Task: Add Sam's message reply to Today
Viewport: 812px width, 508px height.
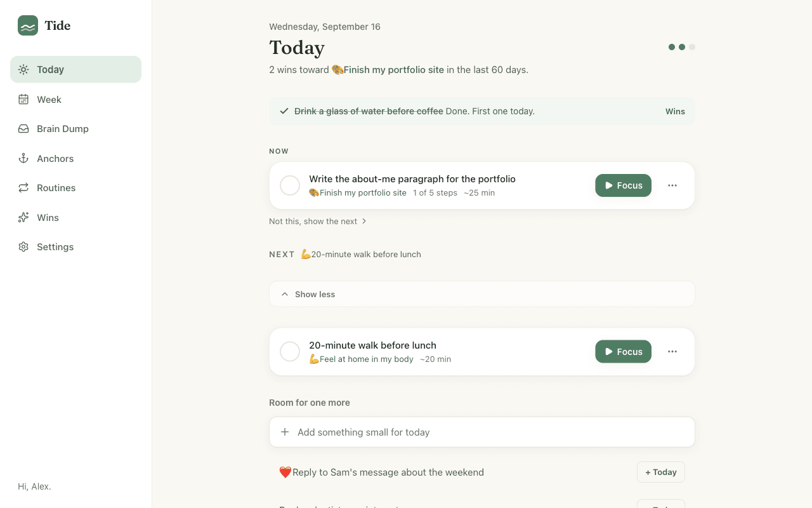Action: pyautogui.click(x=660, y=472)
